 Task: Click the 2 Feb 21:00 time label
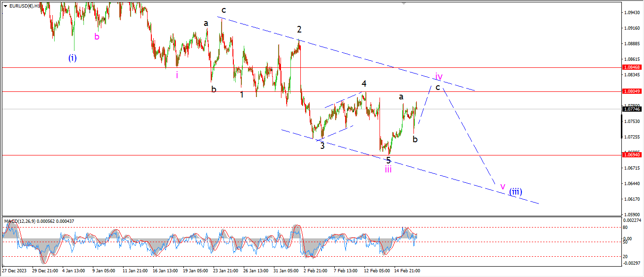[316, 271]
